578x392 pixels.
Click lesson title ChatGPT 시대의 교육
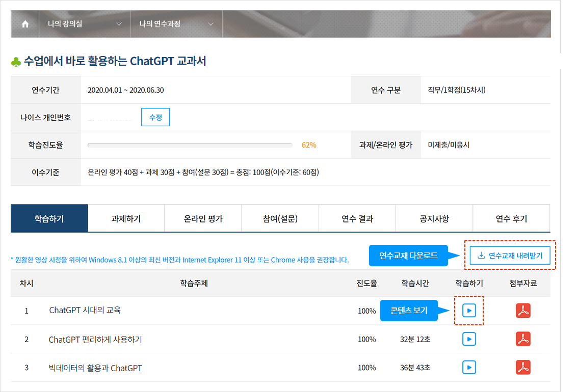coord(85,310)
